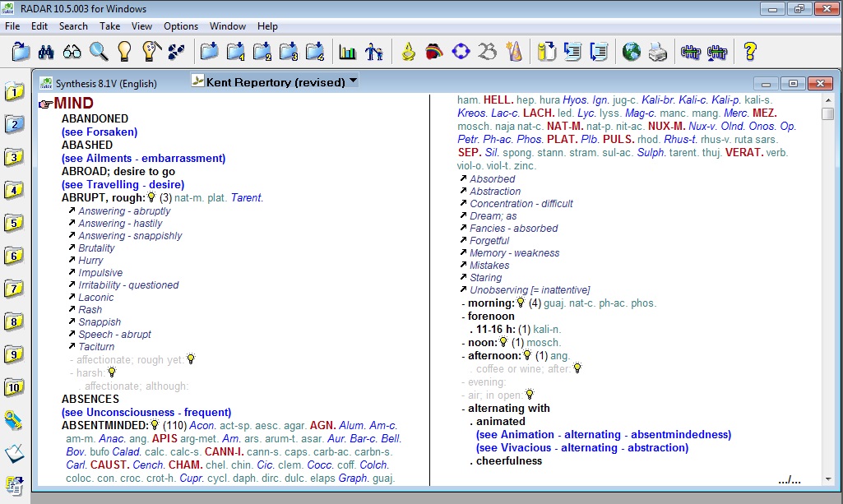Follow (see Vivacious - alternating - abstraction) link

[582, 447]
